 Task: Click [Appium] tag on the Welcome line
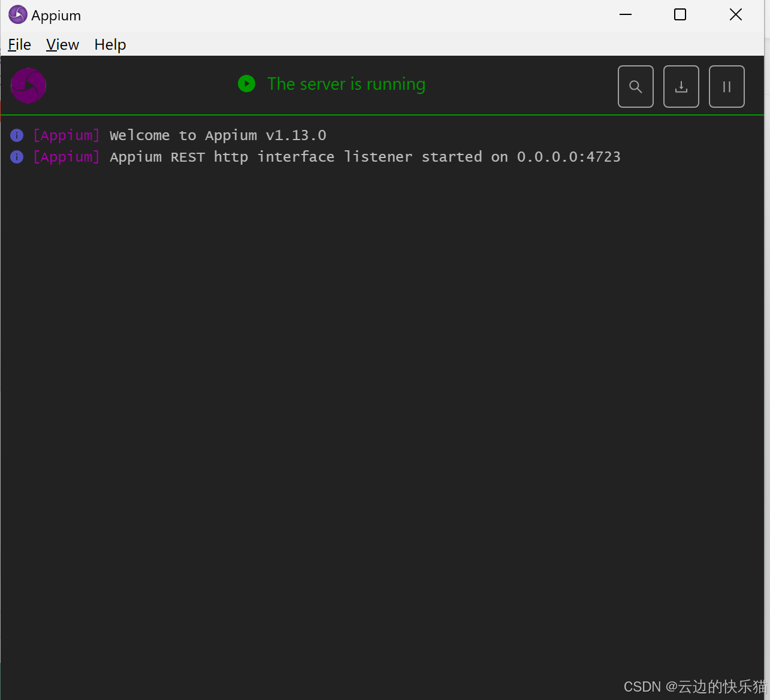click(67, 135)
